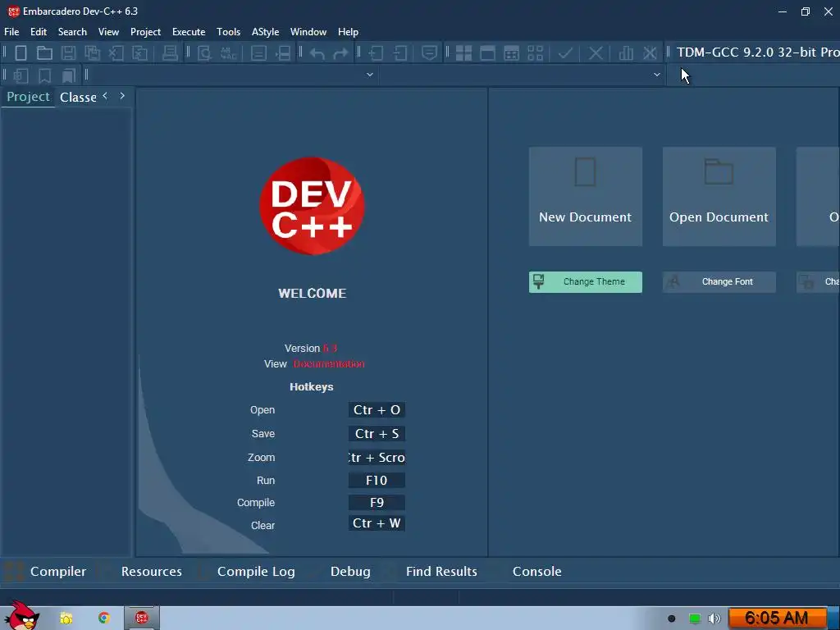Open the Search menu

[72, 32]
